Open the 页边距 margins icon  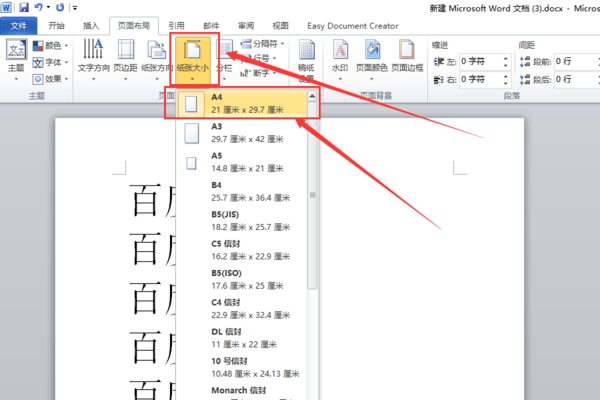tap(126, 59)
